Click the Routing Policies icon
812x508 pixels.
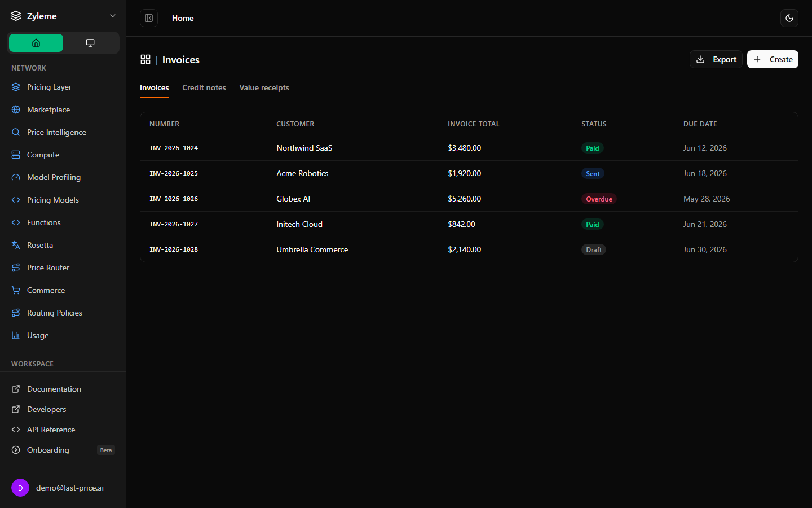[x=16, y=313]
